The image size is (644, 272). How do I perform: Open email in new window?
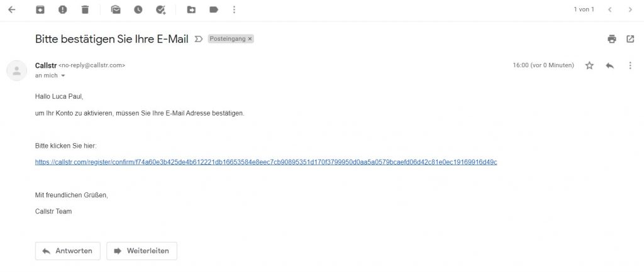pos(630,39)
